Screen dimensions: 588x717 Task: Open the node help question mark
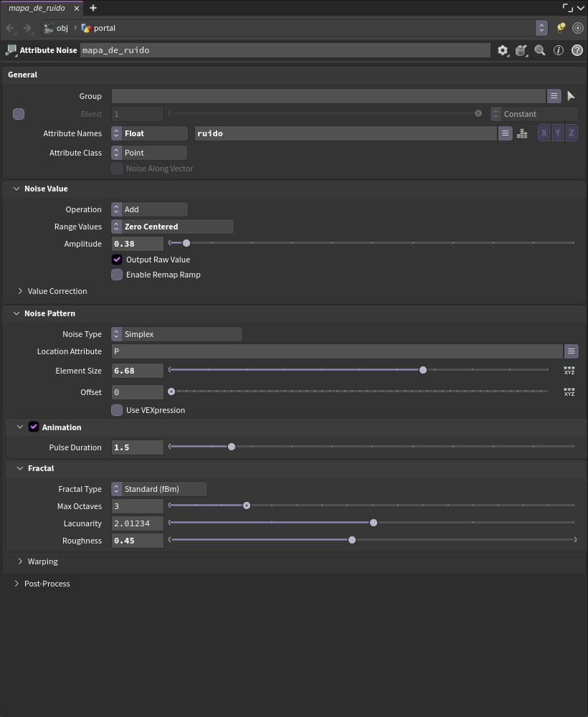click(577, 50)
